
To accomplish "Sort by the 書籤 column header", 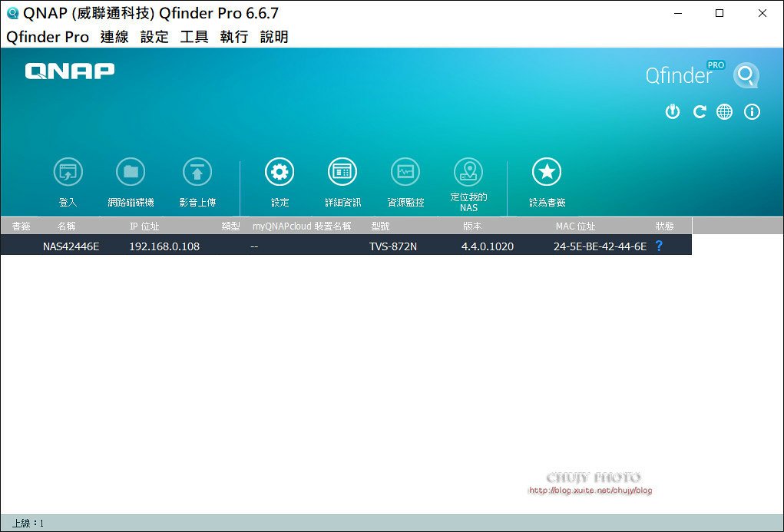I will click(21, 226).
